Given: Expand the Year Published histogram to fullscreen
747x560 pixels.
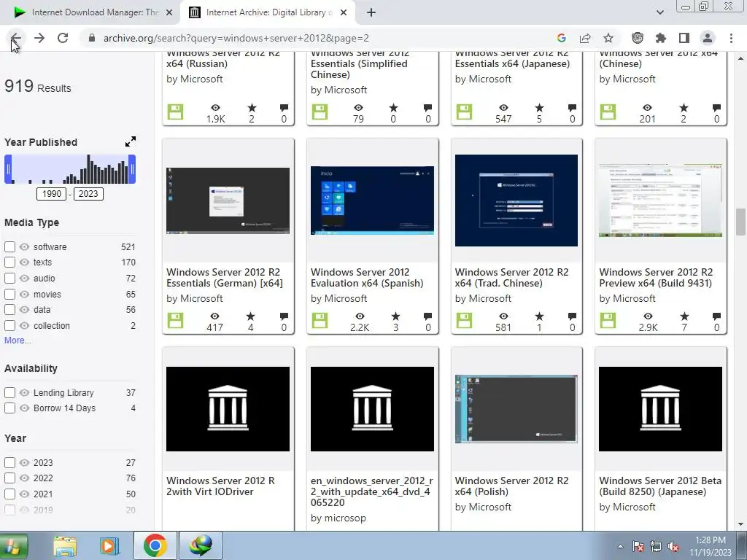Looking at the screenshot, I should coord(130,141).
